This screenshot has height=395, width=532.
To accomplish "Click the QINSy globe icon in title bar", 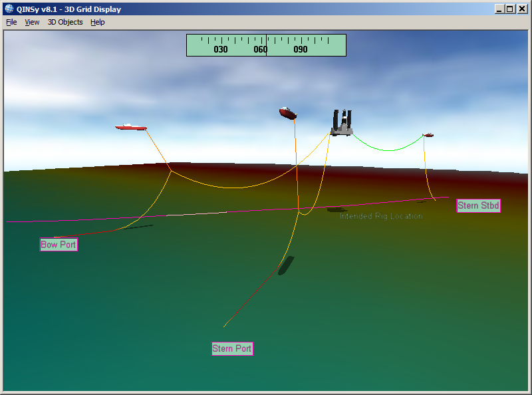I will (9, 9).
